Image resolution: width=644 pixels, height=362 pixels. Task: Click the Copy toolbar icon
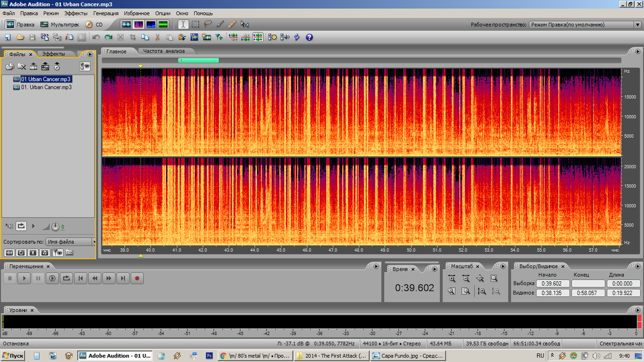(x=145, y=37)
